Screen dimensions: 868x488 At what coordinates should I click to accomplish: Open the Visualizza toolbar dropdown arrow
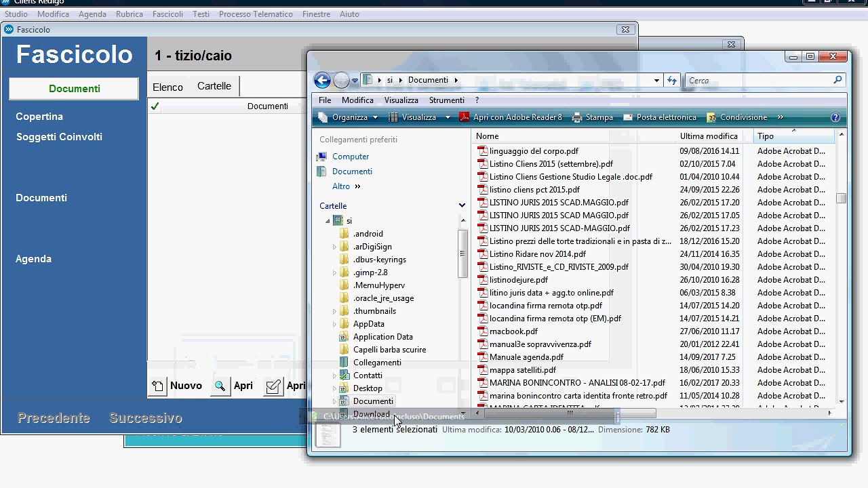pos(448,117)
